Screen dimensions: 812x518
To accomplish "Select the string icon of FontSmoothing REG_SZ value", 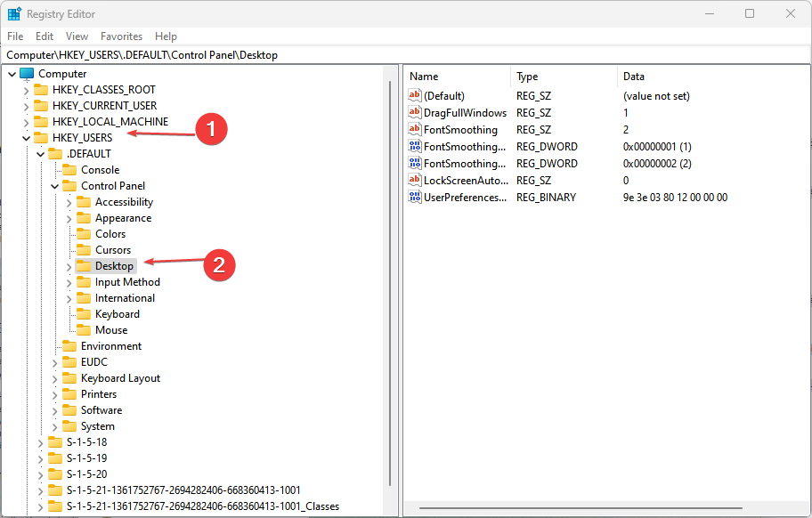I will [415, 129].
